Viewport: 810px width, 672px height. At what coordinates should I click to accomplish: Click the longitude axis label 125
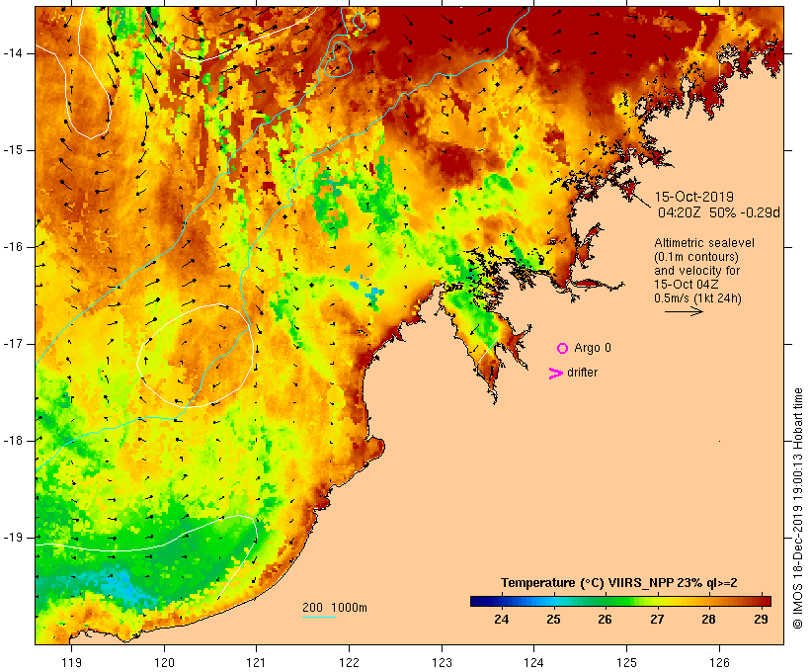pos(626,662)
